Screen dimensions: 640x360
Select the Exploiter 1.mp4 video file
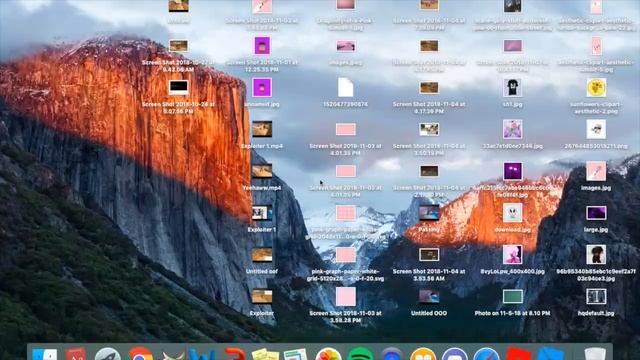click(x=262, y=129)
